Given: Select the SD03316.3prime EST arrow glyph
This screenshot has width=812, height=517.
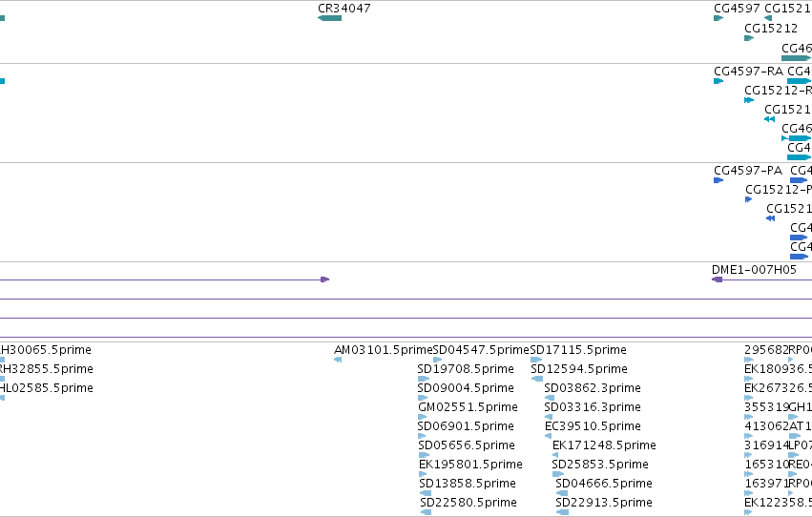Looking at the screenshot, I should (549, 417).
